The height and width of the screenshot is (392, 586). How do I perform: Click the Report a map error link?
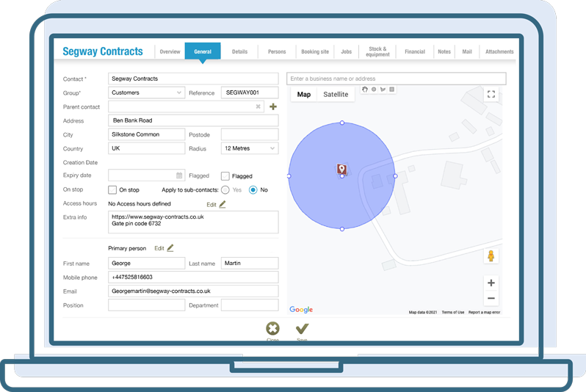(x=485, y=312)
